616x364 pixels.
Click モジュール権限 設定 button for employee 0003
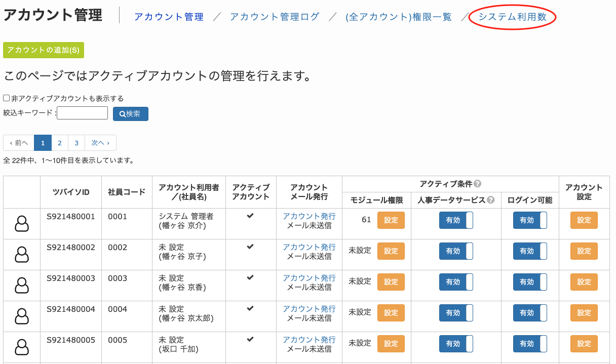pyautogui.click(x=391, y=282)
